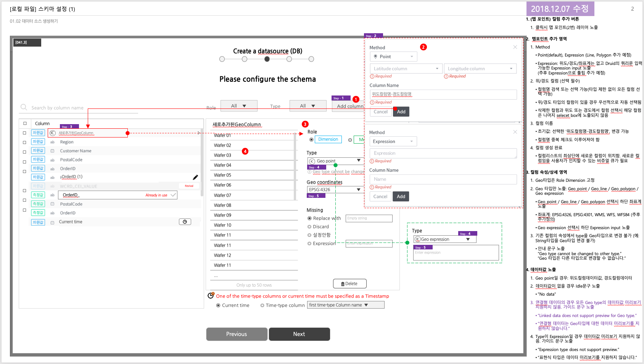Viewport: 644px width, 364px height.
Task: Click the 측정값 badge on the OrderID_ edit row
Action: [38, 195]
